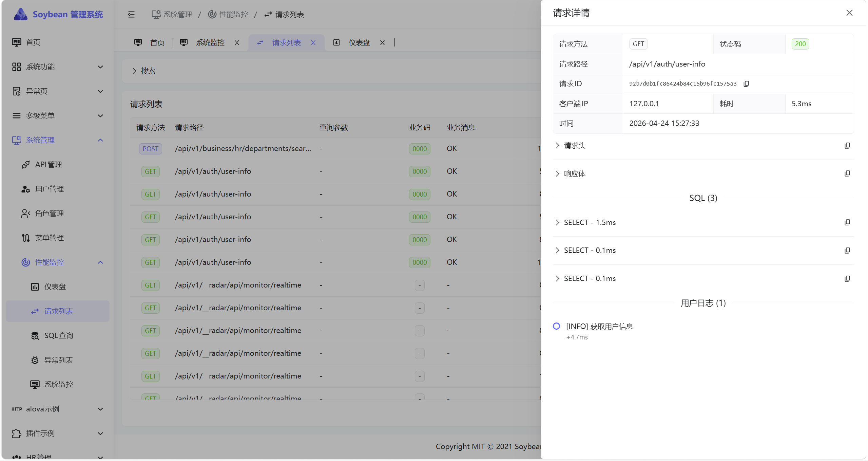Image resolution: width=868 pixels, height=461 pixels.
Task: Switch to the 系统监控 tab
Action: point(210,42)
